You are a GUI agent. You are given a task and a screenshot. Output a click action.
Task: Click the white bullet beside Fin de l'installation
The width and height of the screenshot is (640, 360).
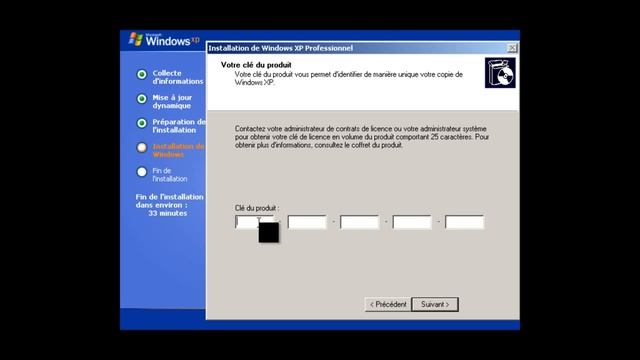pos(142,172)
